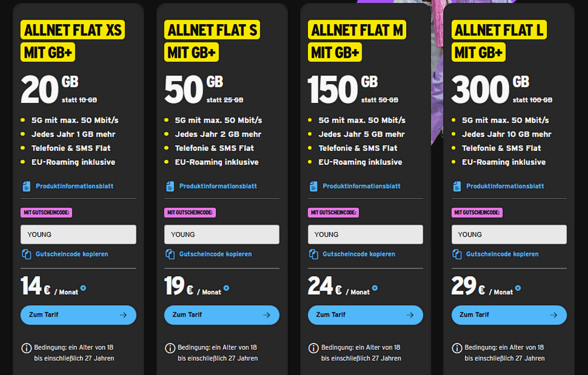
Task: Select the YOUNG voucher field in Allnet Flat L
Action: tap(509, 234)
